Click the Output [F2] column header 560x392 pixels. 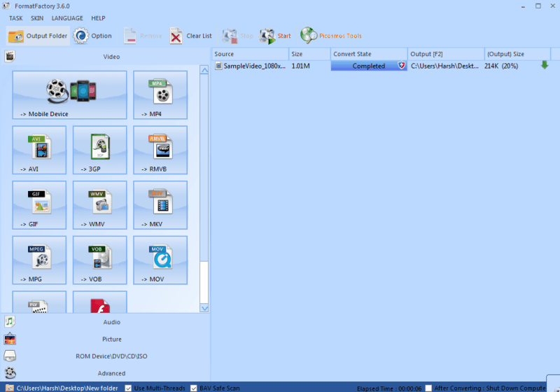coord(446,54)
